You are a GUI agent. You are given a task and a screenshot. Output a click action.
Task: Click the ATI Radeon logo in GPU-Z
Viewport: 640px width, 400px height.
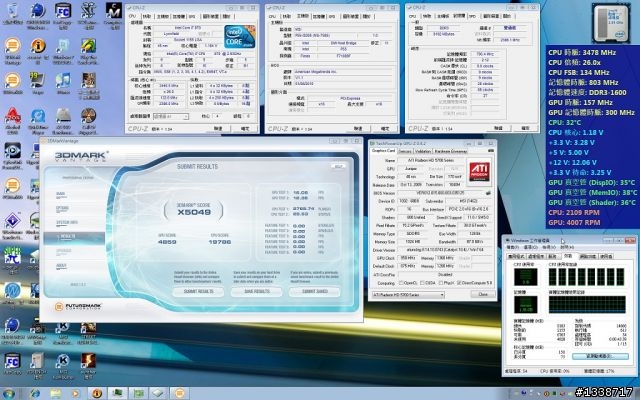coord(479,171)
